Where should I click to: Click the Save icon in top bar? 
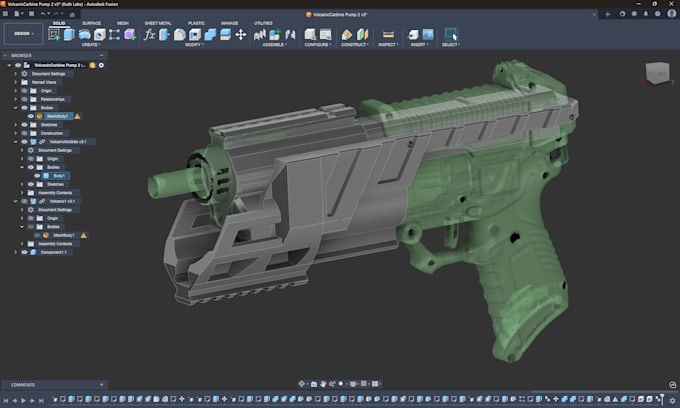click(31, 14)
